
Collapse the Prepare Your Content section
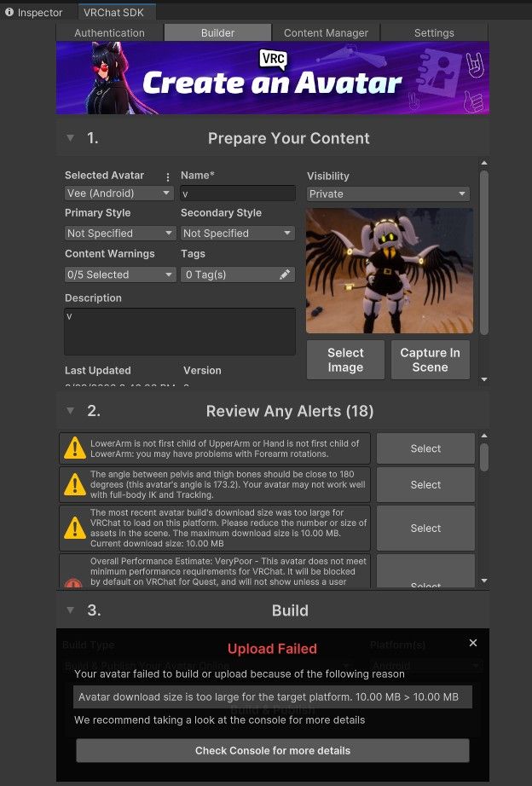(x=71, y=138)
